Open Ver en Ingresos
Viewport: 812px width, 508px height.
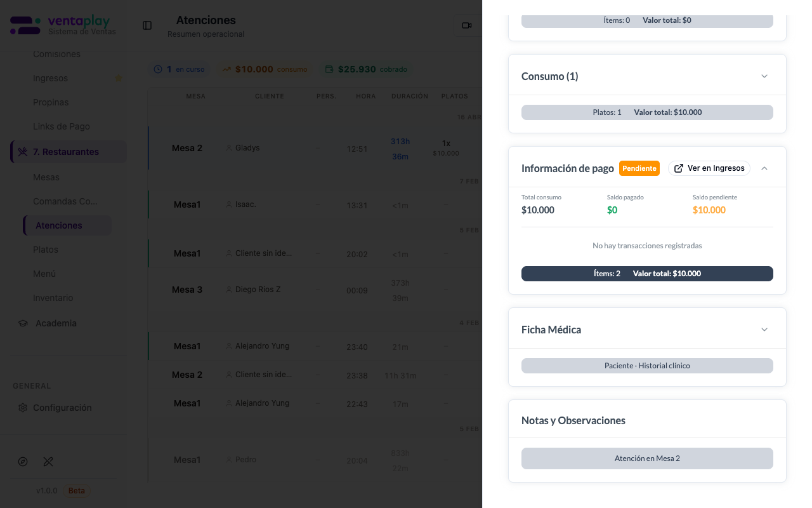pos(709,168)
